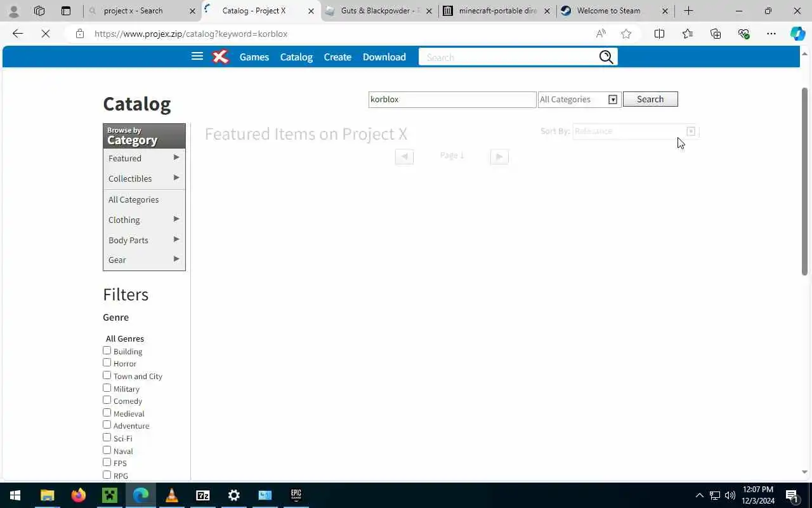Switch to project x - Search tab
Viewport: 812px width, 508px height.
(x=141, y=11)
